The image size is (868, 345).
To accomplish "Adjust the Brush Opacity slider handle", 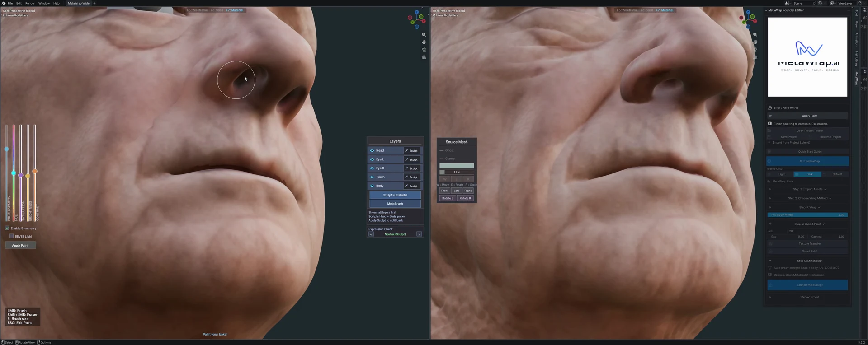I will coord(6,149).
